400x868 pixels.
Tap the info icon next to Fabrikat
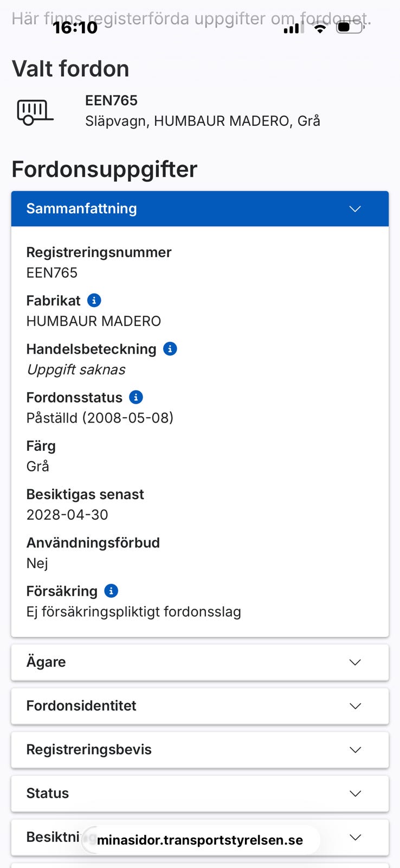click(x=94, y=300)
